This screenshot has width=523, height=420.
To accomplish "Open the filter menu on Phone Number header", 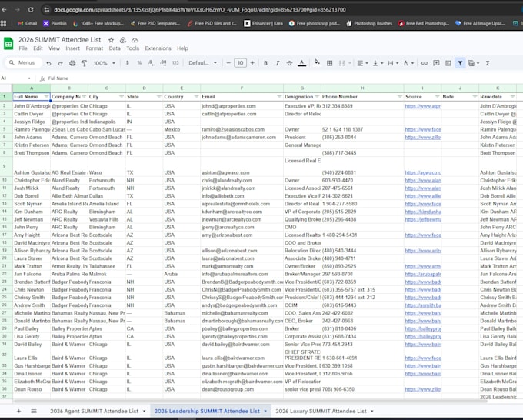I will 400,97.
